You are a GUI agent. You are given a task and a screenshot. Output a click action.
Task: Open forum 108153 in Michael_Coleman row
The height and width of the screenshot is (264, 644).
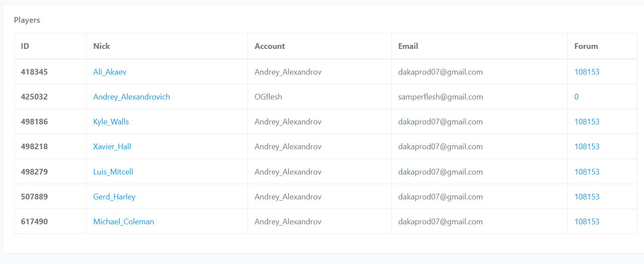click(587, 222)
